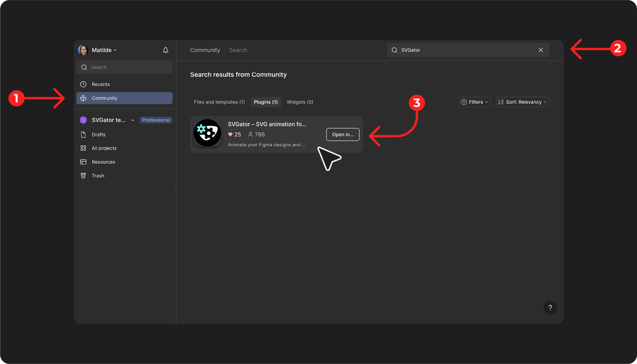Click the Community breadcrumb link
The image size is (637, 364).
(x=205, y=50)
